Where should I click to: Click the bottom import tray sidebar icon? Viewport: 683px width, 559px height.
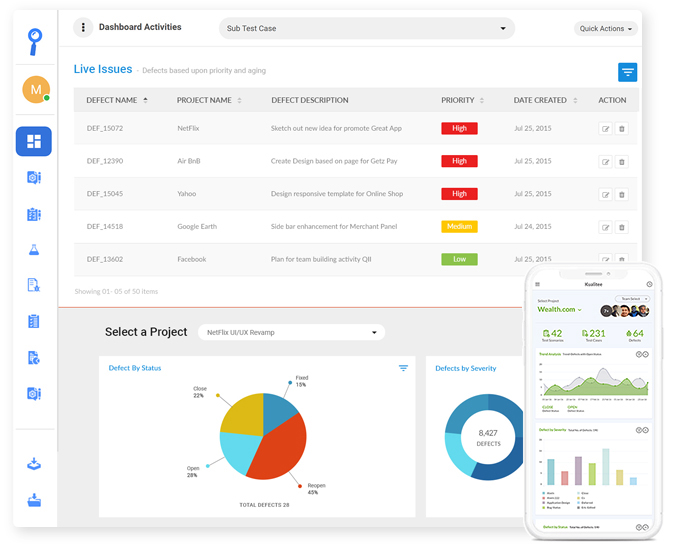(x=34, y=500)
